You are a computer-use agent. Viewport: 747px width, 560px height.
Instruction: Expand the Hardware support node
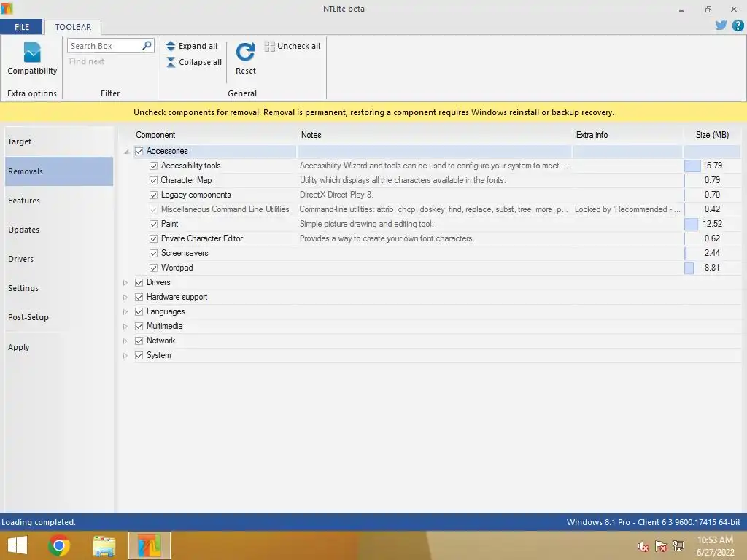click(125, 297)
